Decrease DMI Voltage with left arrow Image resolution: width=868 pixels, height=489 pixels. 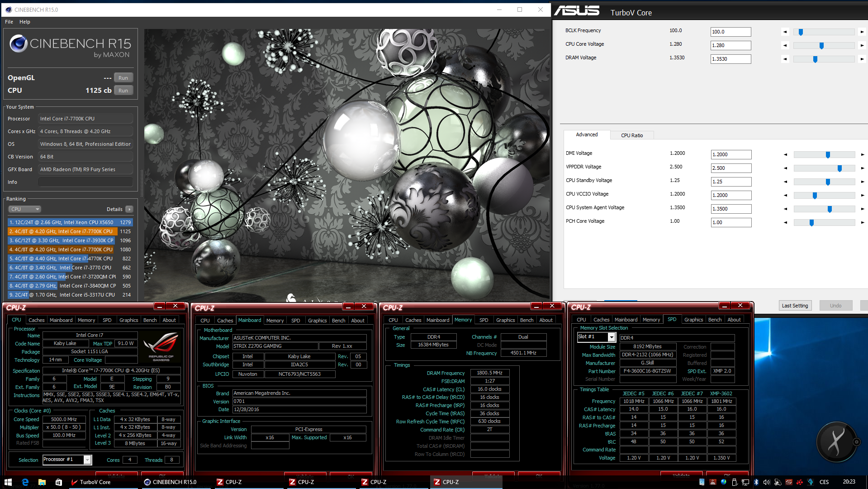(786, 155)
